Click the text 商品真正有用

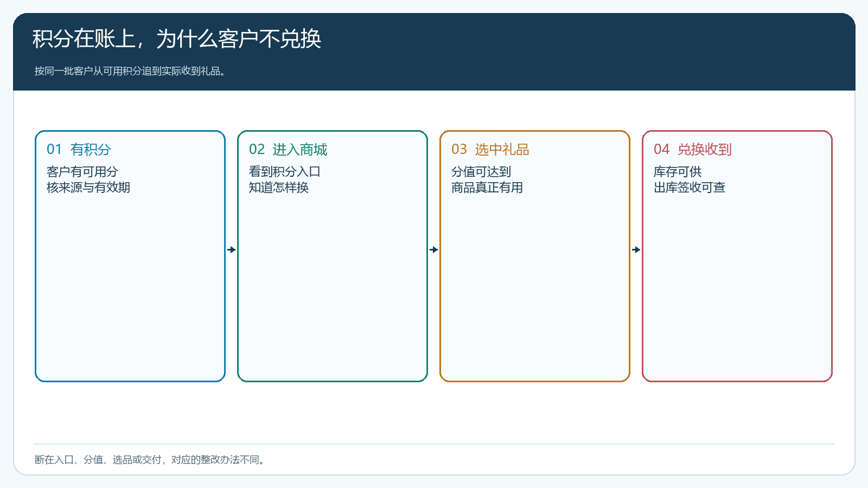click(x=487, y=188)
